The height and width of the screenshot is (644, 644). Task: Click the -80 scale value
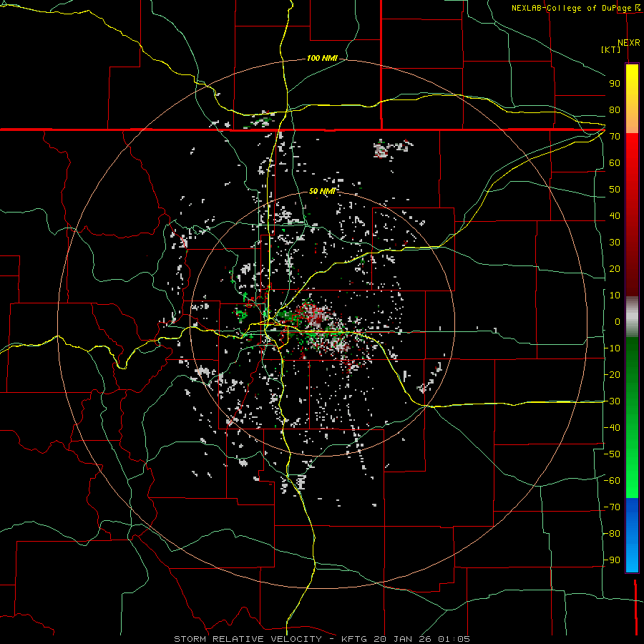612,534
